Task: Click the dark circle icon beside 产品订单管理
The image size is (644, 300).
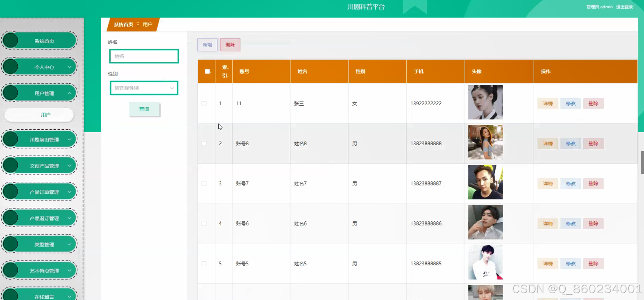Action: pyautogui.click(x=11, y=192)
